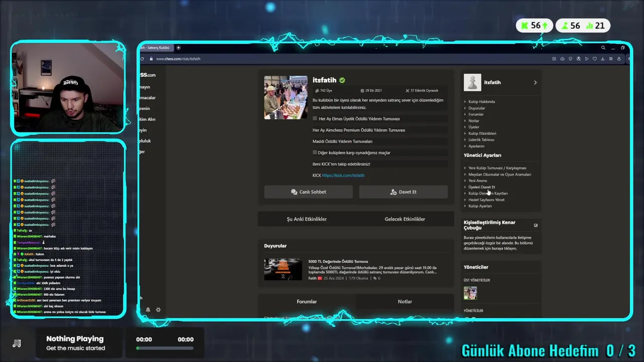Screen dimensions: 644x362
Task: Click the music note icon in player
Action: point(17,343)
